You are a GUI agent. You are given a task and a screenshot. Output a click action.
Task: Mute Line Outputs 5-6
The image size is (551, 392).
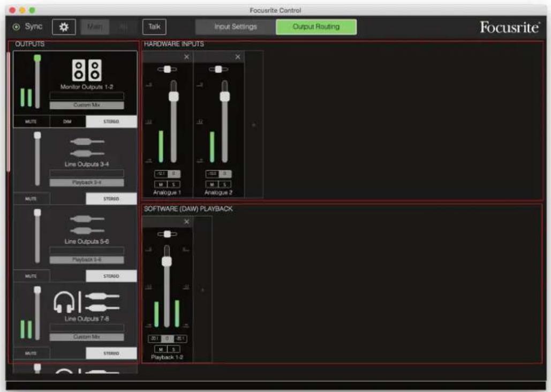pos(31,276)
